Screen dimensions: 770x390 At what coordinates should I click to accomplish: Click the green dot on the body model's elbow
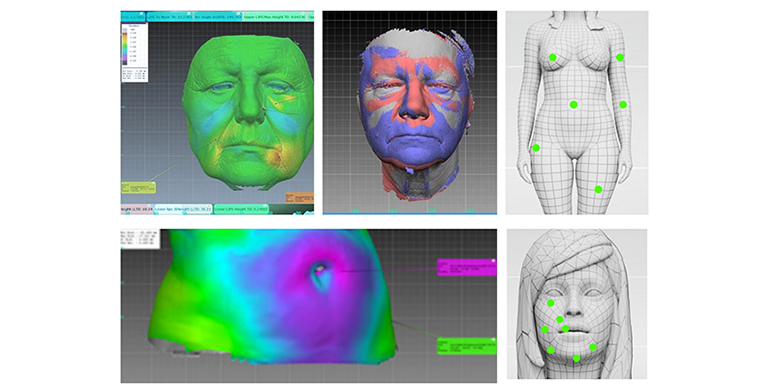623,105
